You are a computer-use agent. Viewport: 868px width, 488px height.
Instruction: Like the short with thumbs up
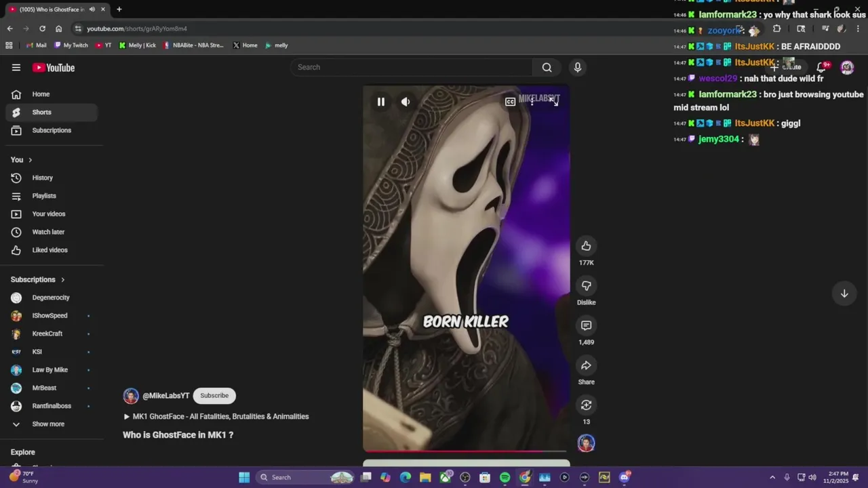[587, 246]
